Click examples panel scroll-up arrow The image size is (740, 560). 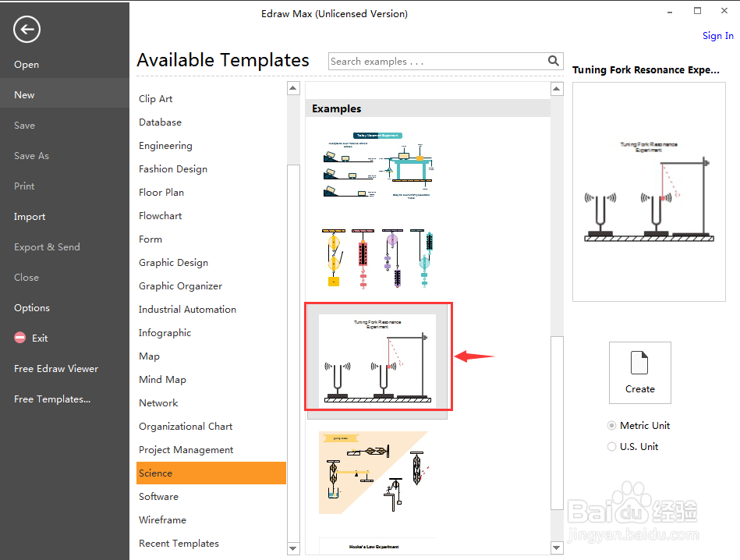pos(557,88)
